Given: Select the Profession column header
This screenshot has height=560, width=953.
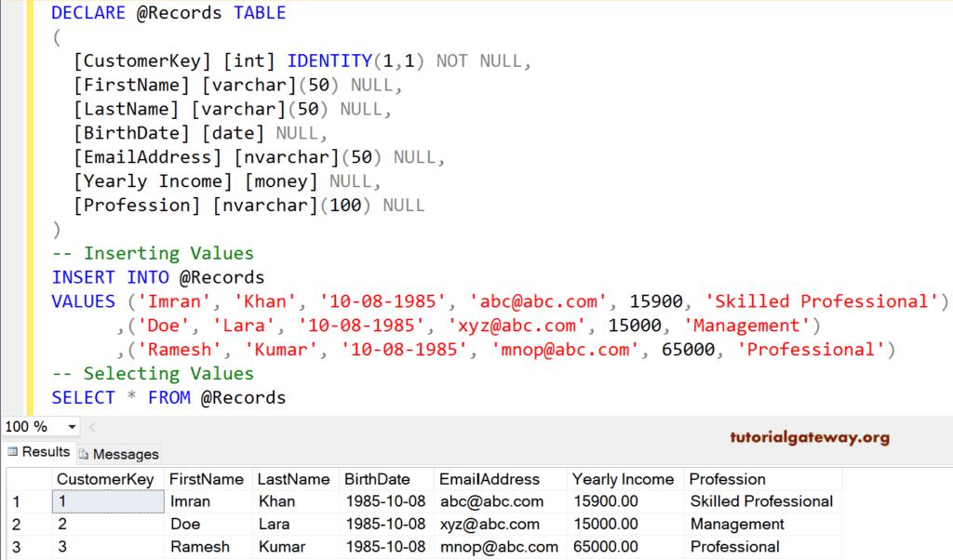Looking at the screenshot, I should tap(728, 478).
